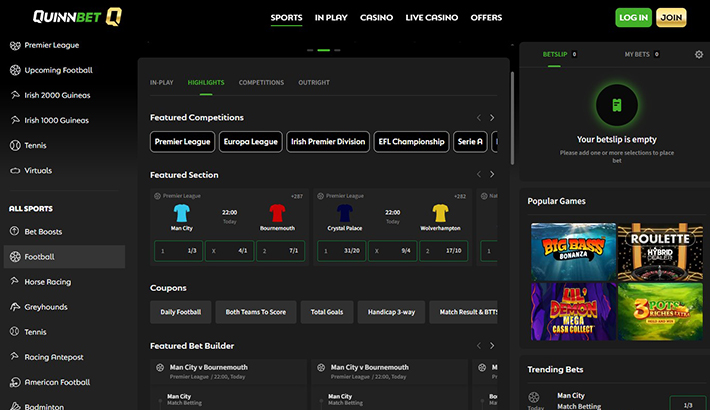
Task: Open the Both Teams To Score coupon
Action: point(256,312)
